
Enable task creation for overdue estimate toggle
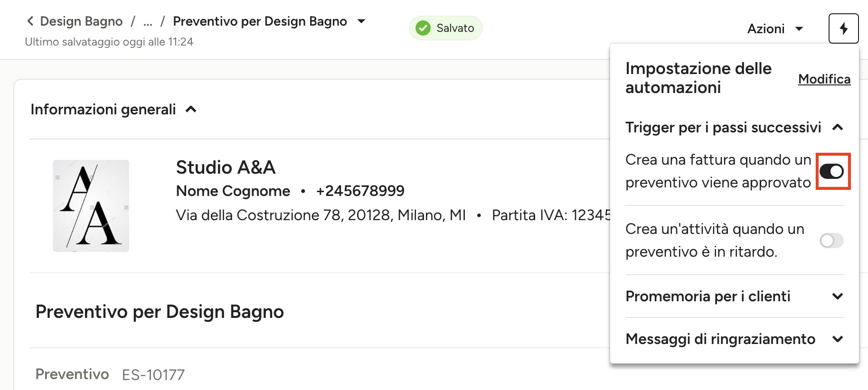[x=832, y=241]
